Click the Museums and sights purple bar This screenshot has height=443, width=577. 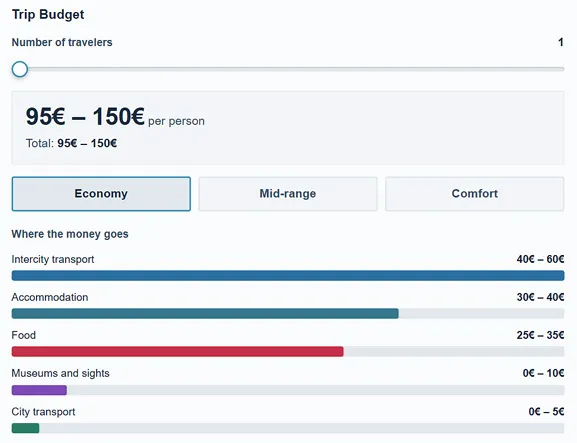(39, 390)
